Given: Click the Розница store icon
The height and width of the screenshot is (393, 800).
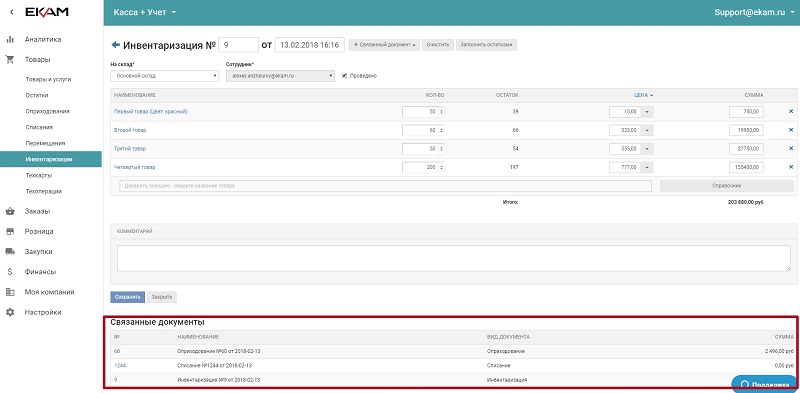Looking at the screenshot, I should coord(10,231).
